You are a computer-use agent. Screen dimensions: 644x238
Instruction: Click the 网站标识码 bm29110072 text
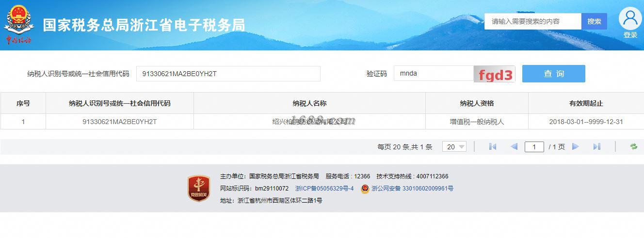[254, 189]
